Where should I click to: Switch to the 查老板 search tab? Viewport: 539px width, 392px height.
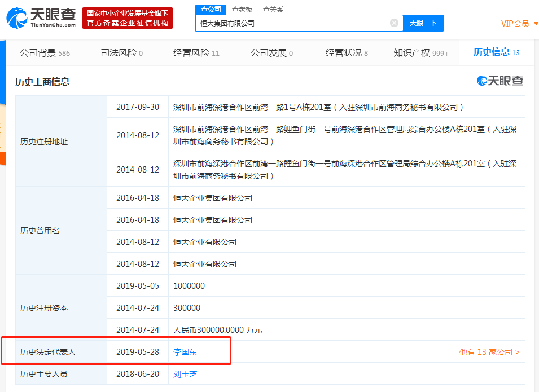click(x=242, y=9)
